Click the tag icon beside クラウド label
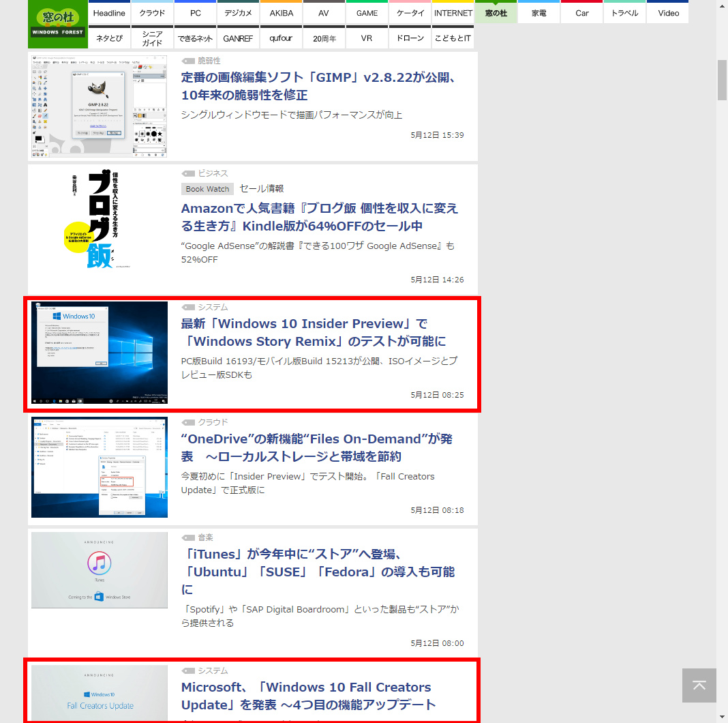Image resolution: width=728 pixels, height=723 pixels. (188, 422)
